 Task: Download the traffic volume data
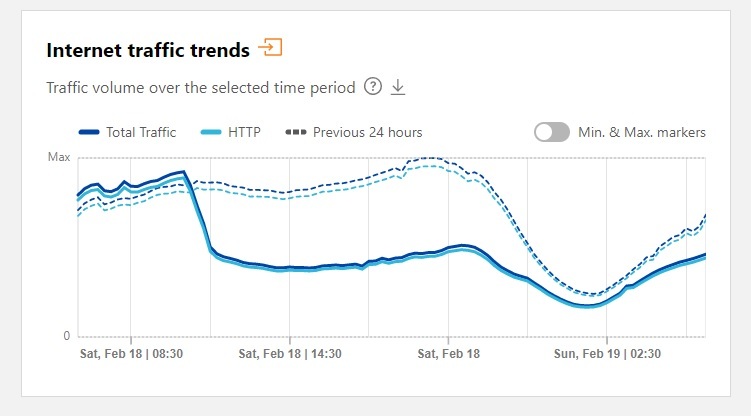point(398,87)
